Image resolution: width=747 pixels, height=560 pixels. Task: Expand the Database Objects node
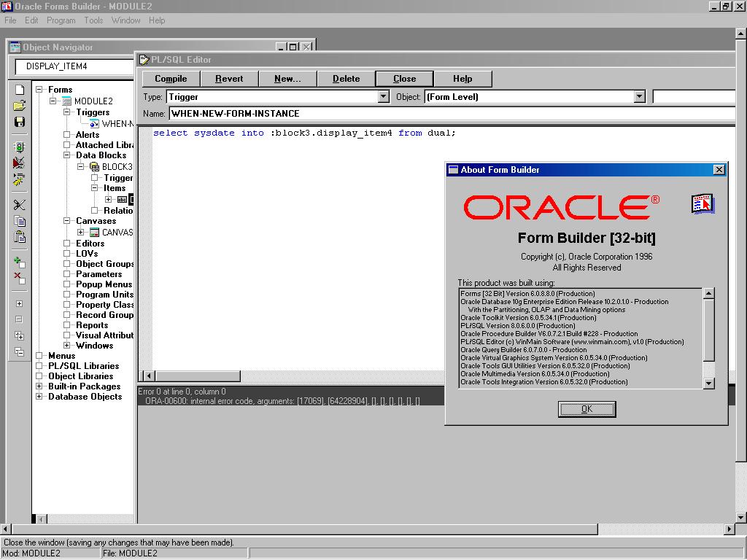click(39, 397)
